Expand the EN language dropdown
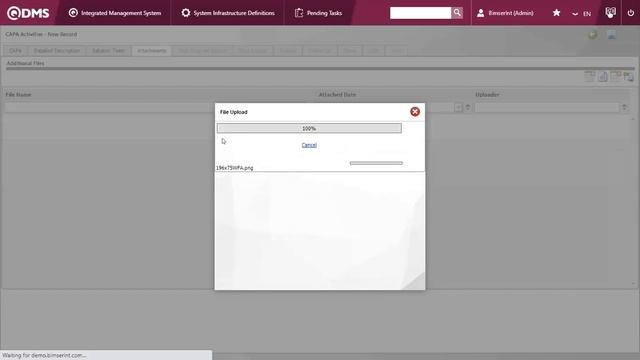The image size is (640, 360). click(x=582, y=13)
